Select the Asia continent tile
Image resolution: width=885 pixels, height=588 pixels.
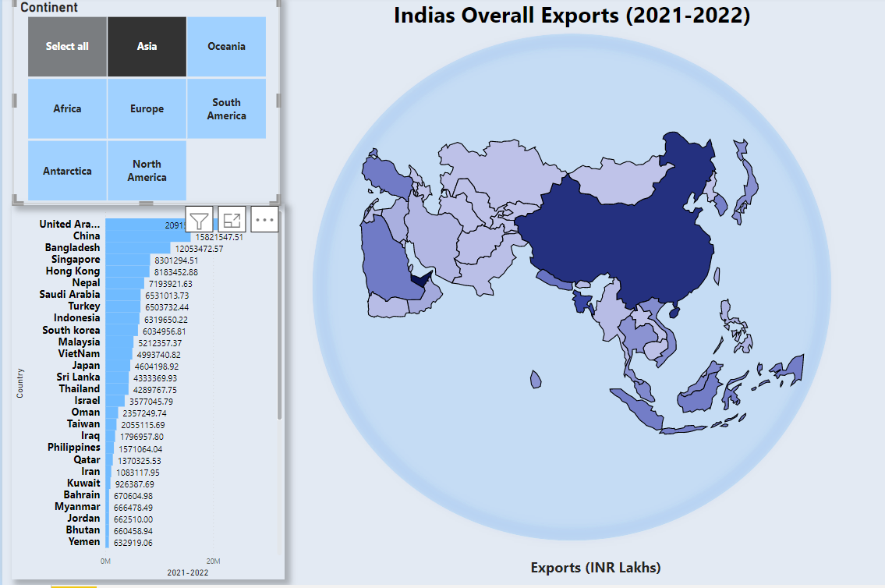[x=147, y=47]
